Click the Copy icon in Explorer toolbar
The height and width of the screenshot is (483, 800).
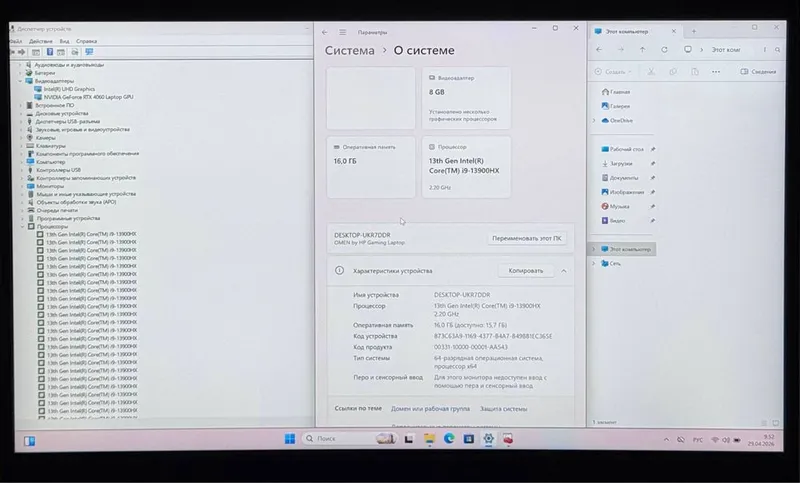[x=673, y=72]
